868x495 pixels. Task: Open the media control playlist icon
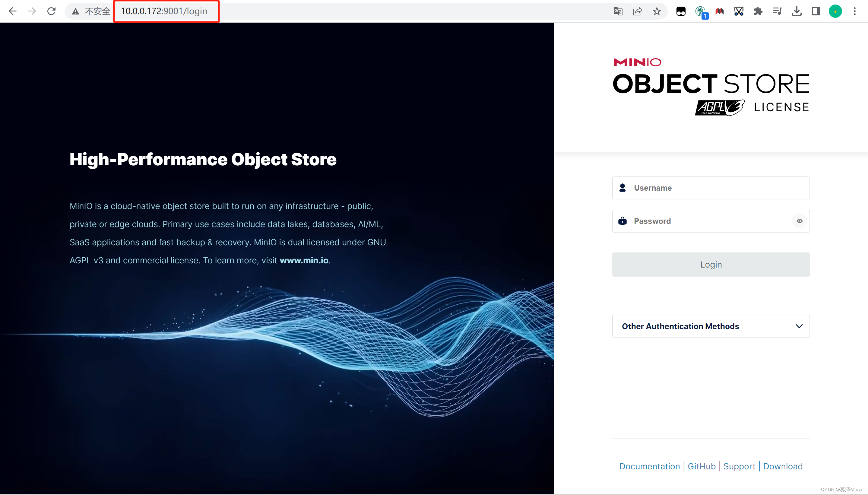(777, 11)
